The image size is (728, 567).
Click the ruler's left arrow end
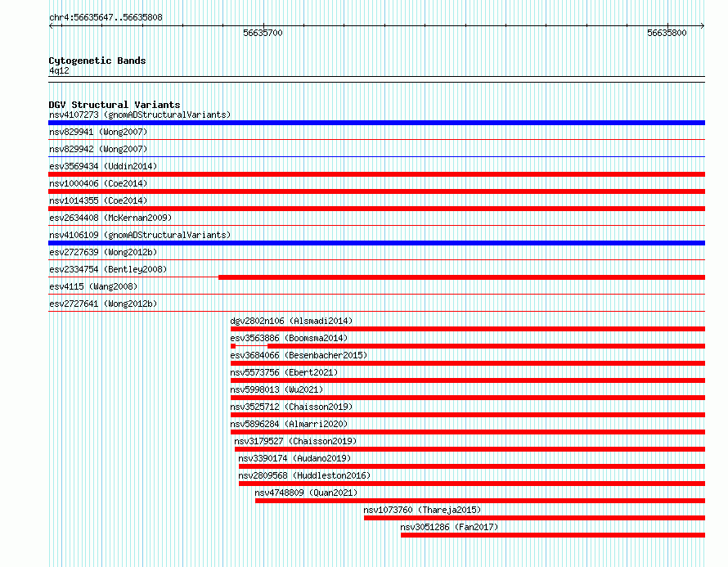coord(51,25)
